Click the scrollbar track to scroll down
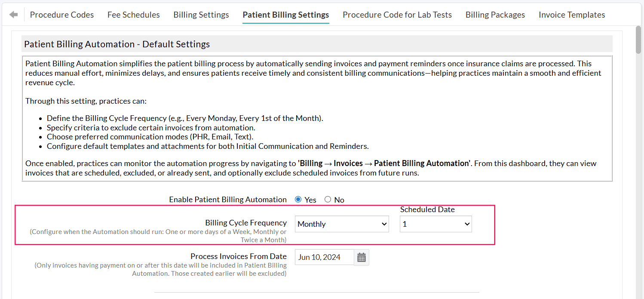This screenshot has width=644, height=299. tap(638, 172)
